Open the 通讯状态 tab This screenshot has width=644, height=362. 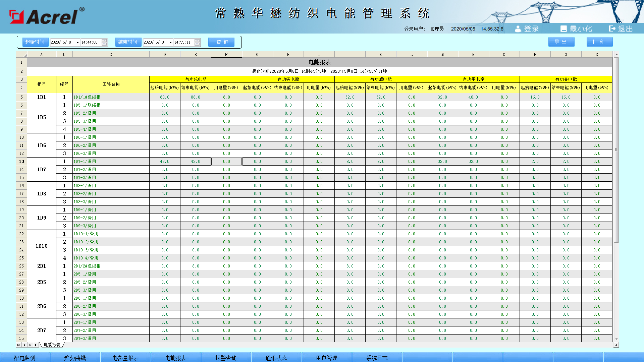pos(276,358)
